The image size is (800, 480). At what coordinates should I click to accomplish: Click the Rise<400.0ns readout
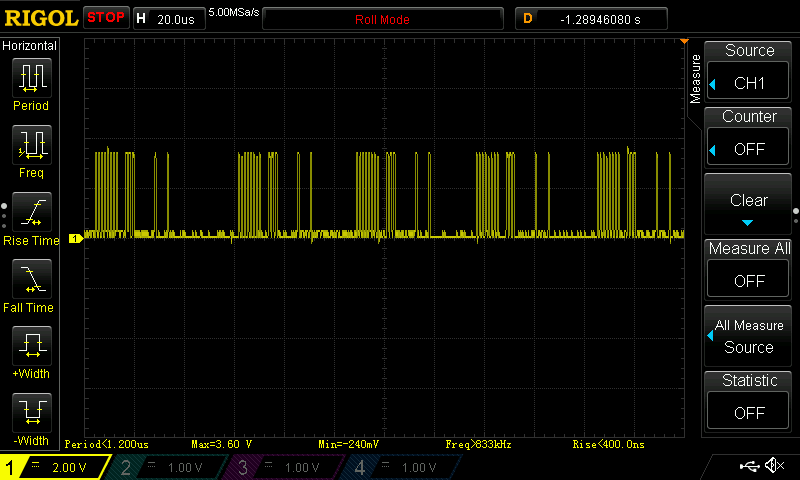click(608, 444)
